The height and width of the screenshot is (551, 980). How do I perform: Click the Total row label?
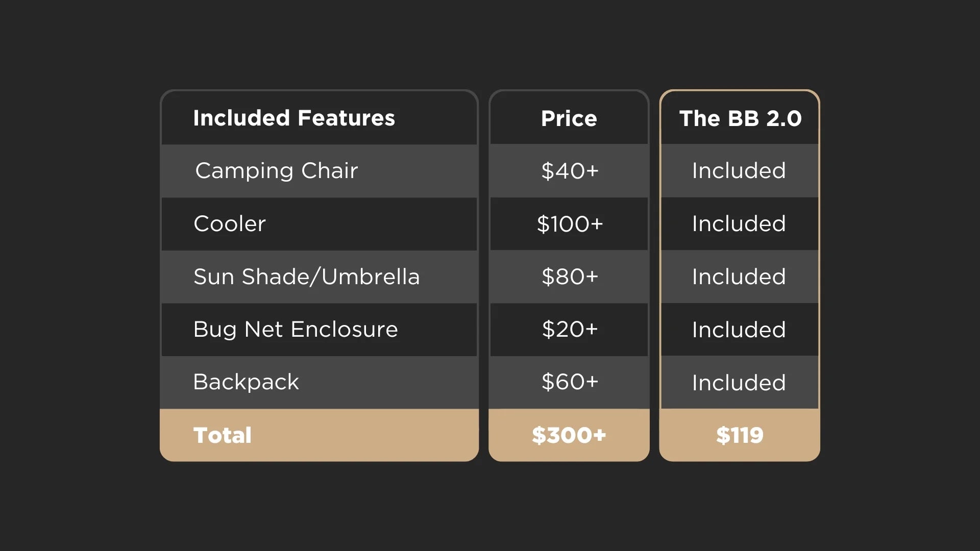[x=223, y=435]
